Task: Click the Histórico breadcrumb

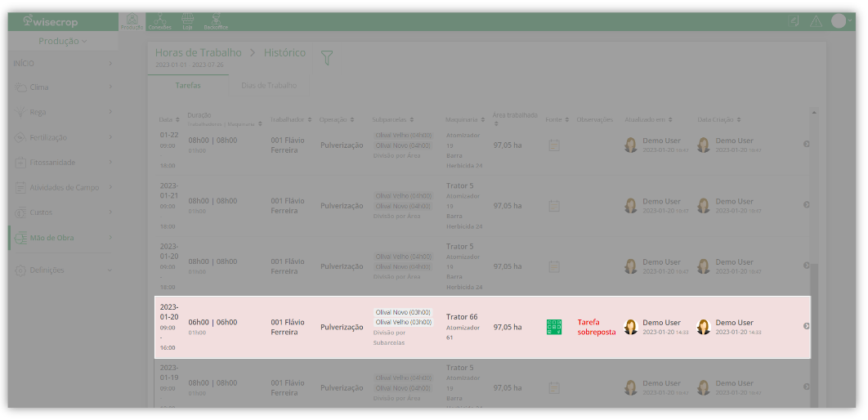Action: point(284,52)
